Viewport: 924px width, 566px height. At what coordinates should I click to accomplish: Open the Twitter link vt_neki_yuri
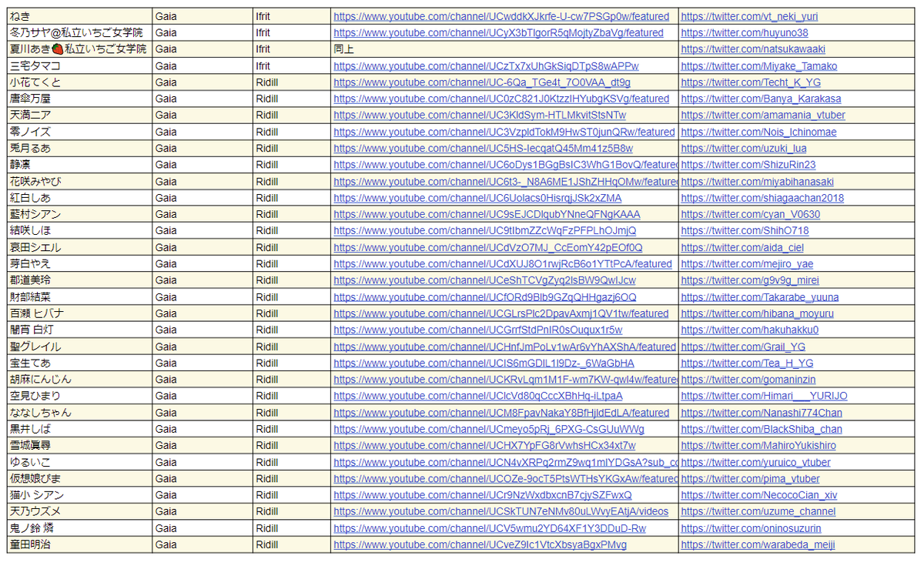tap(749, 16)
